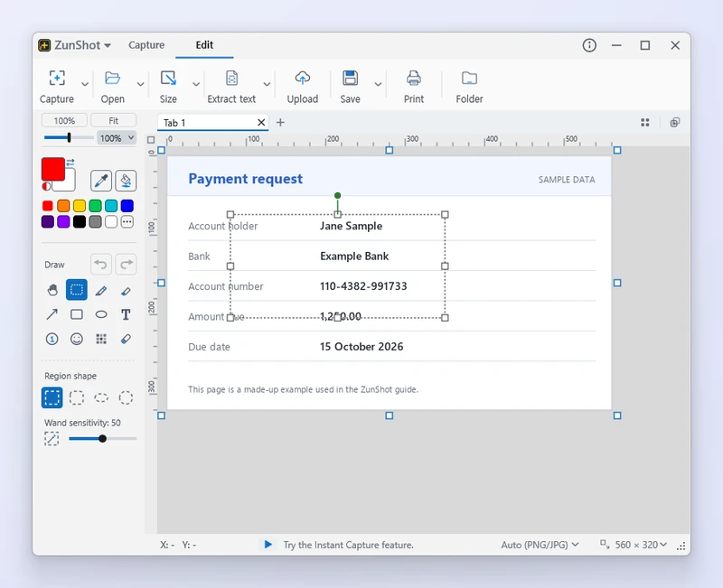This screenshot has height=588, width=723.
Task: Click the large red foreground color box
Action: click(x=53, y=169)
